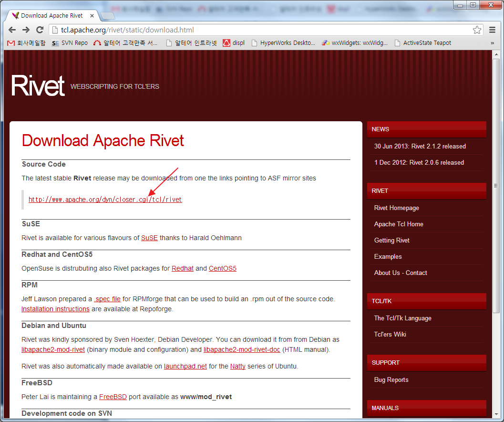
Task: Open the .spec file link
Action: point(107,299)
